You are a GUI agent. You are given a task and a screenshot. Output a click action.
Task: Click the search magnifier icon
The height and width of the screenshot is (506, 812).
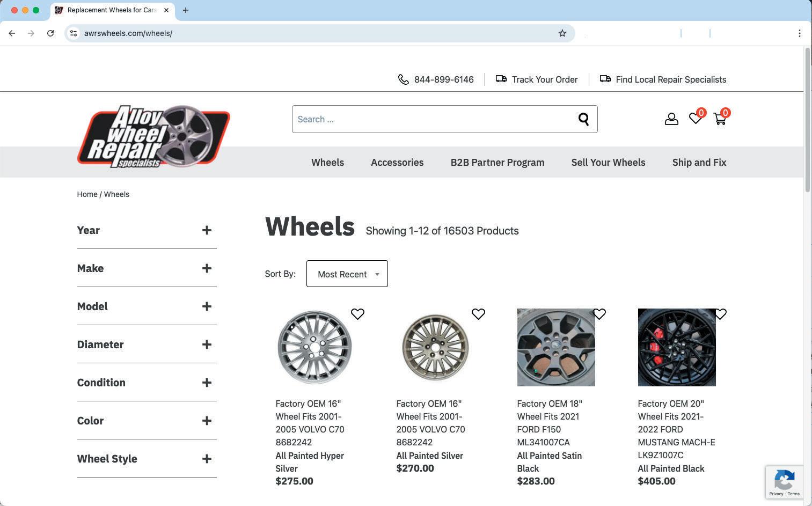pos(583,119)
